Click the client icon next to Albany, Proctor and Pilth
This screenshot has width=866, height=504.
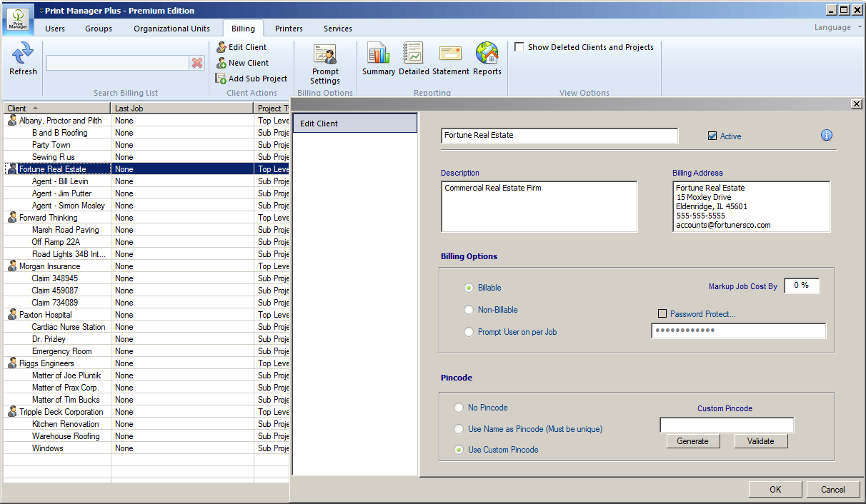pos(12,120)
